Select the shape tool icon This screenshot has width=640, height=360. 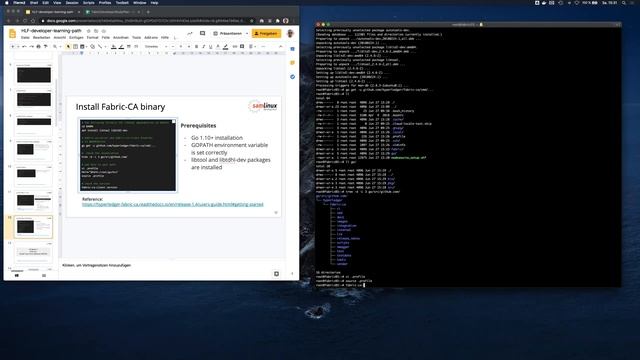click(92, 47)
